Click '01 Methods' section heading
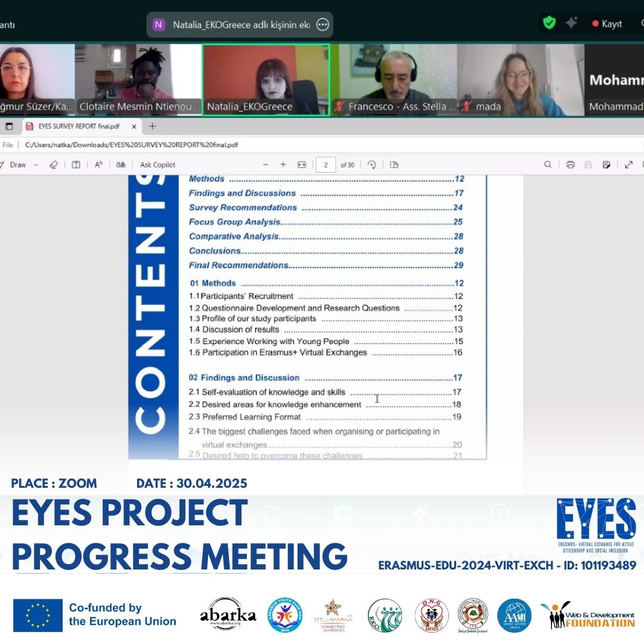644x644 pixels. (x=327, y=283)
